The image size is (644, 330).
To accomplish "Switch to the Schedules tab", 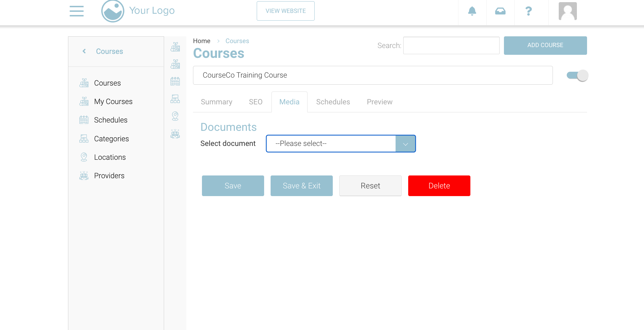I will click(x=333, y=102).
